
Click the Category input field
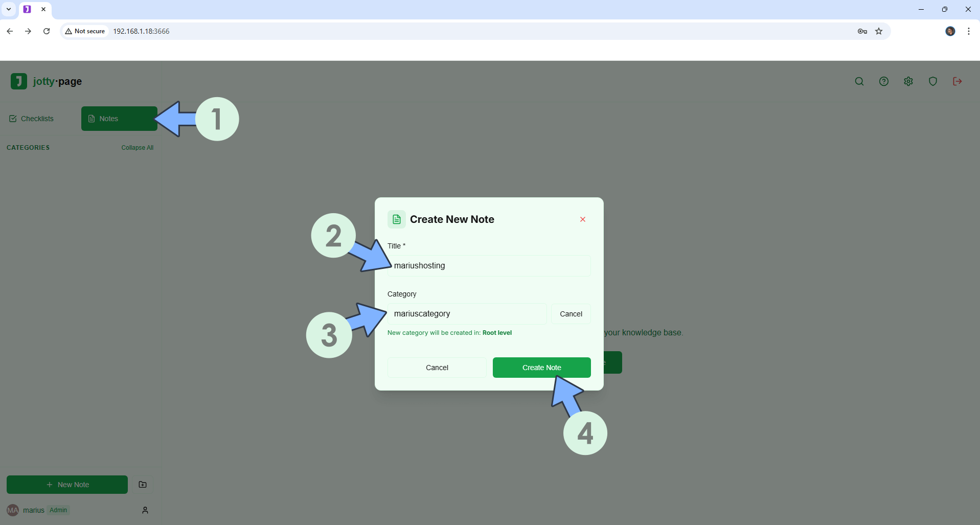[x=466, y=314]
